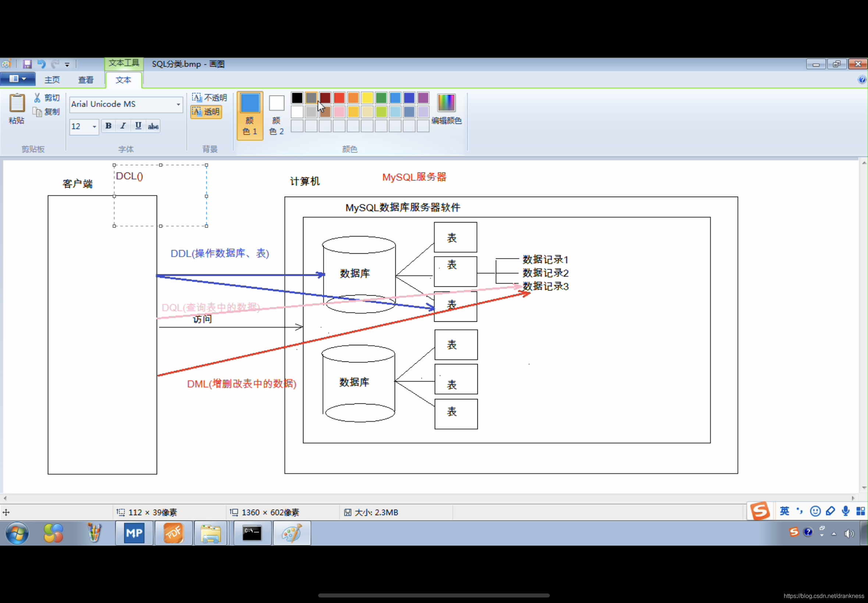Toggle bold text formatting

click(108, 126)
